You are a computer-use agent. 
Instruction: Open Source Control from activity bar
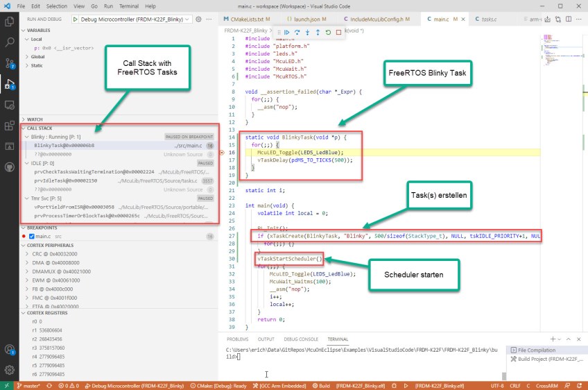pos(10,63)
